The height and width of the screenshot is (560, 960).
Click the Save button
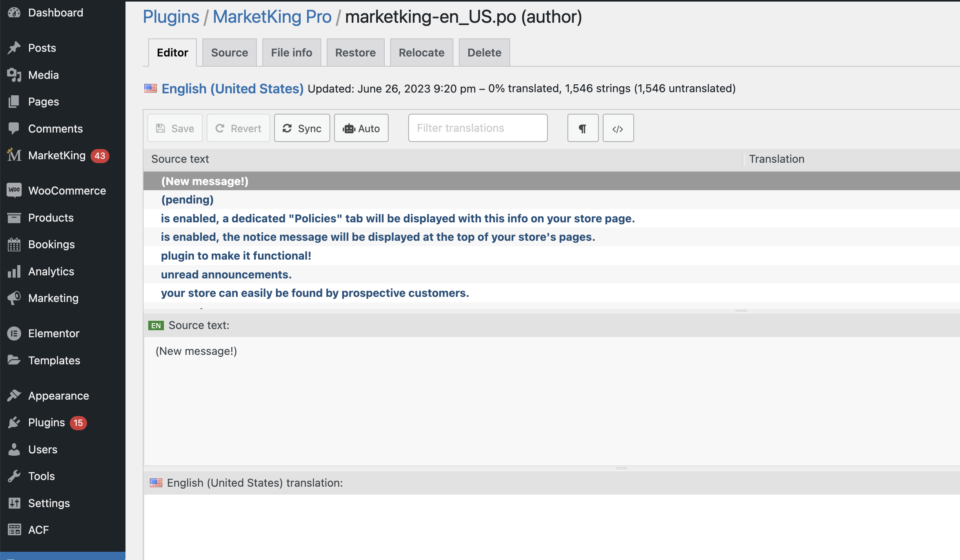(175, 128)
